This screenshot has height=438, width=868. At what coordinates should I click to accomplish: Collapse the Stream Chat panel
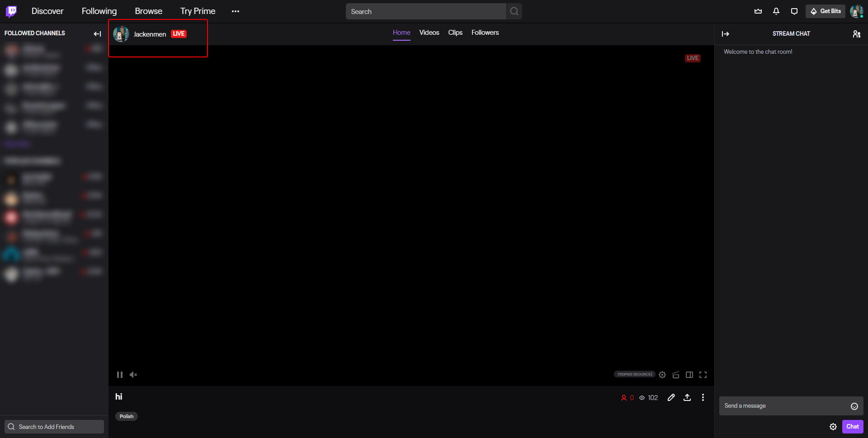pos(726,33)
